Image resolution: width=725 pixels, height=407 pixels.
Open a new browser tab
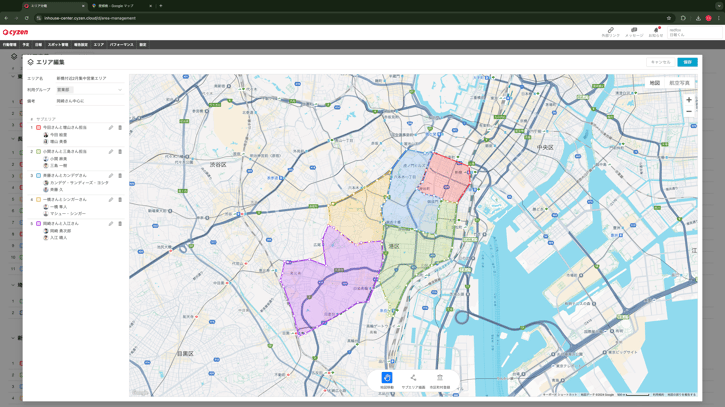pos(161,6)
